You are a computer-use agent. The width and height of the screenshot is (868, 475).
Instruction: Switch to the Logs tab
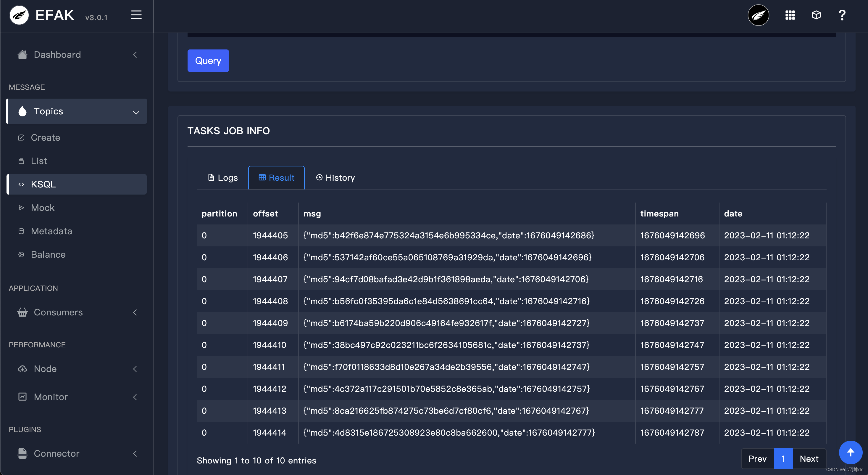tap(223, 177)
